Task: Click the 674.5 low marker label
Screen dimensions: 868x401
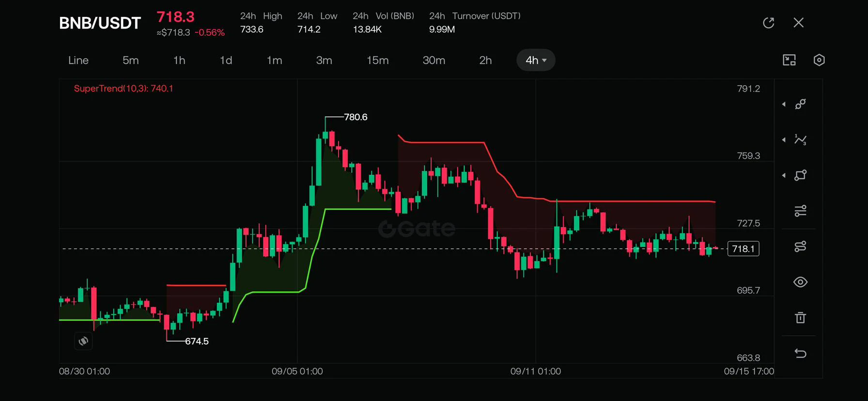Action: coord(197,341)
